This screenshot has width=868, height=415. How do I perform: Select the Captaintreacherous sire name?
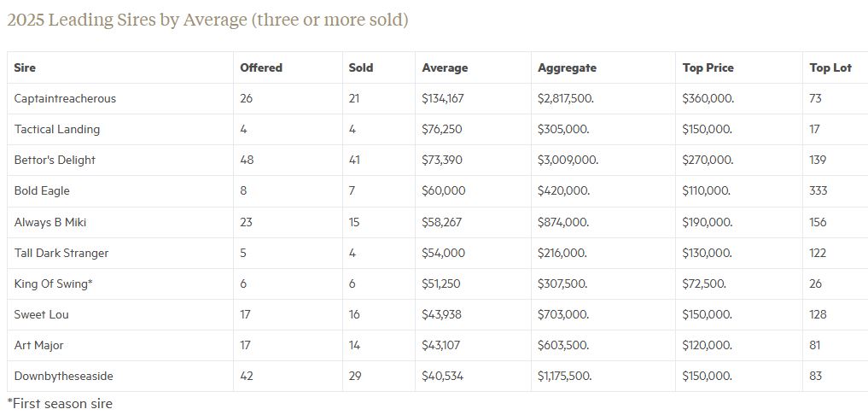pyautogui.click(x=65, y=98)
